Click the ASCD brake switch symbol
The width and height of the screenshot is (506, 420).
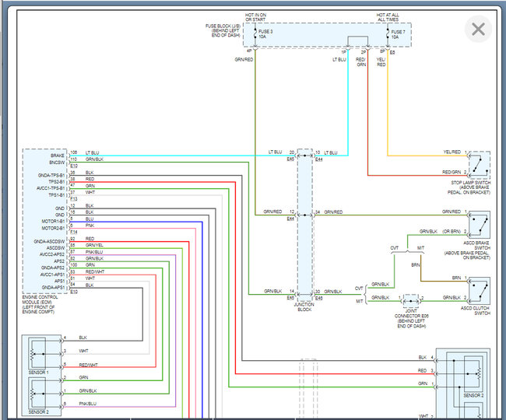(480, 225)
